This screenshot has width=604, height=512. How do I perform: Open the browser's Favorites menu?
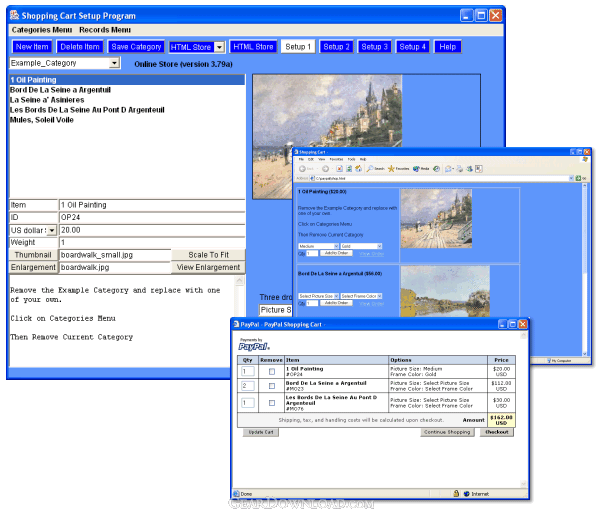(x=336, y=159)
